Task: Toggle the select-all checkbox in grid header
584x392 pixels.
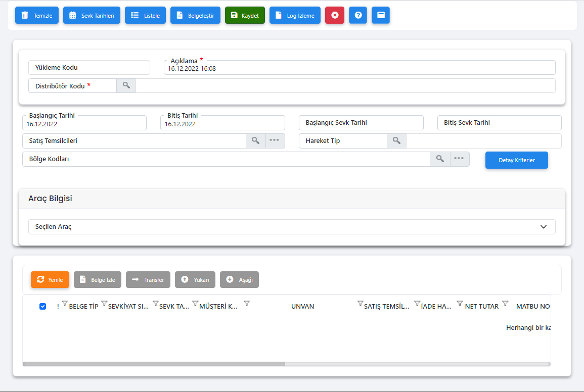Action: click(x=43, y=306)
